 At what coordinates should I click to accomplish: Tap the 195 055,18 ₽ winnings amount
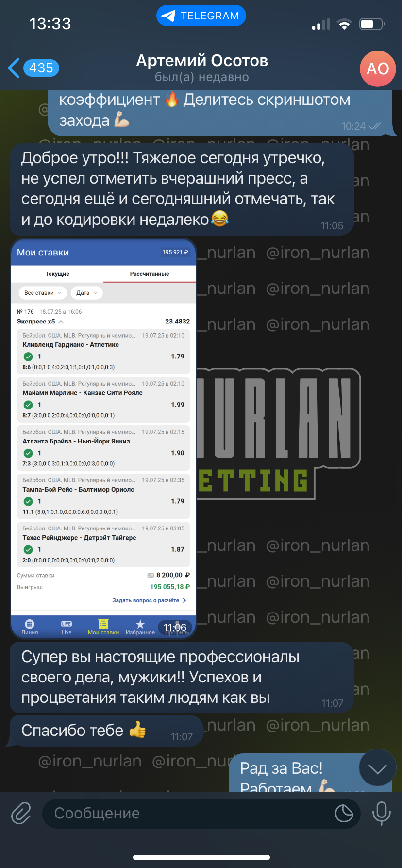(x=170, y=587)
